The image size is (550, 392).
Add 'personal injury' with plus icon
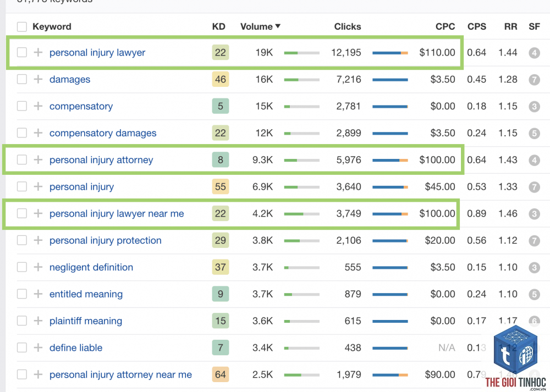pyautogui.click(x=38, y=186)
